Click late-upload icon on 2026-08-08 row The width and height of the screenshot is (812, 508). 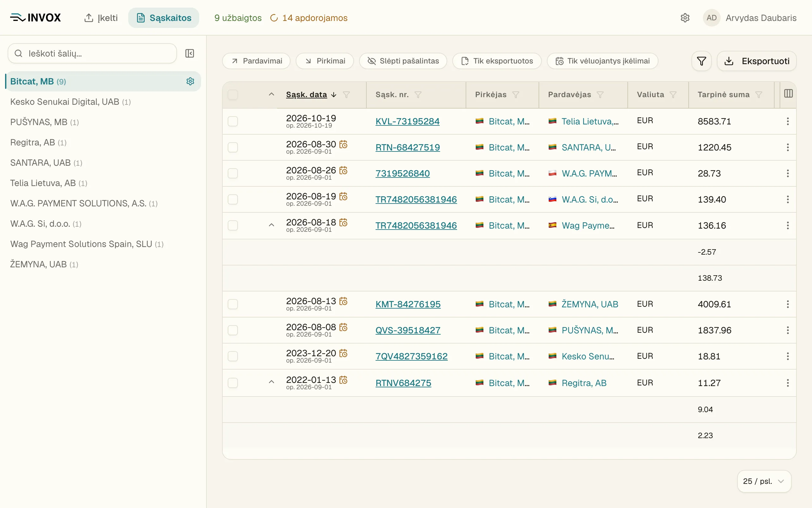[343, 327]
